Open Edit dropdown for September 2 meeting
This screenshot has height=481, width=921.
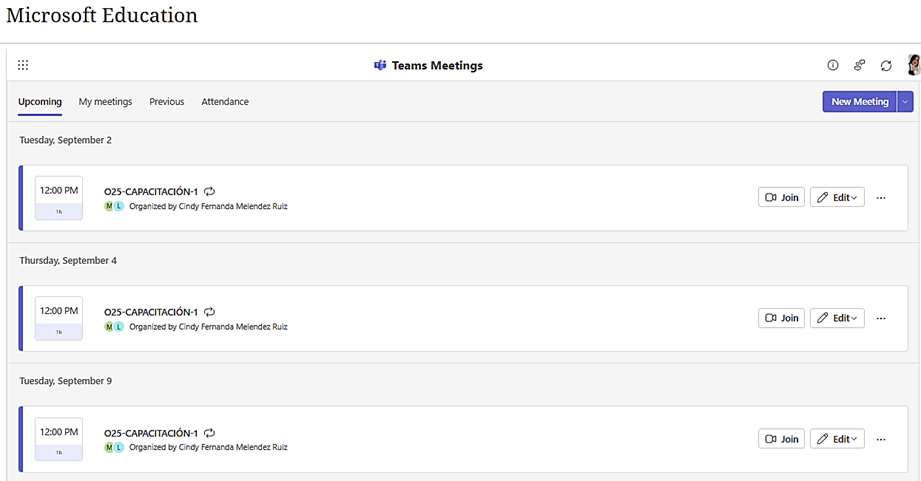(837, 197)
